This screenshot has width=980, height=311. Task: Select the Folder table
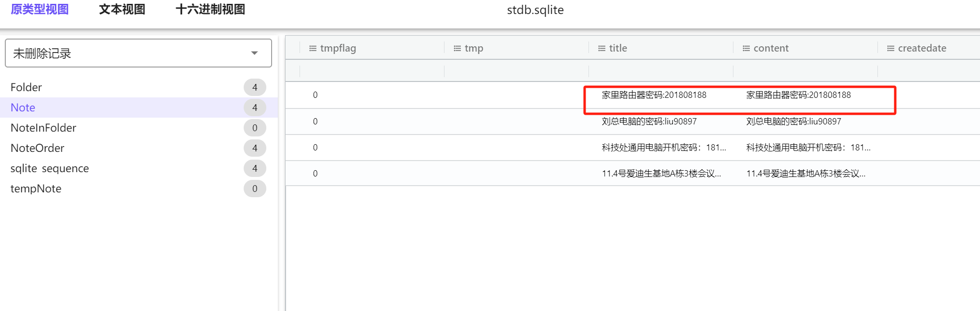26,87
